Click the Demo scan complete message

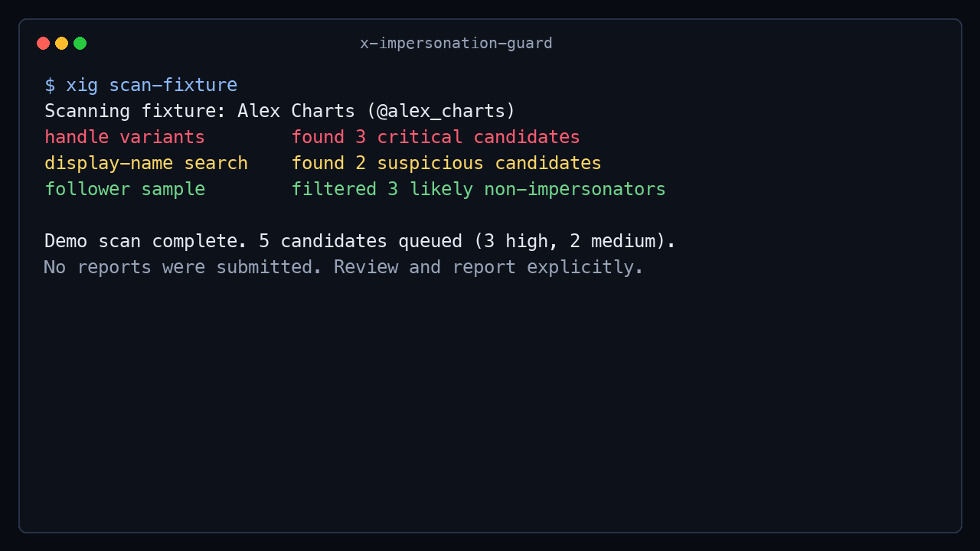361,241
